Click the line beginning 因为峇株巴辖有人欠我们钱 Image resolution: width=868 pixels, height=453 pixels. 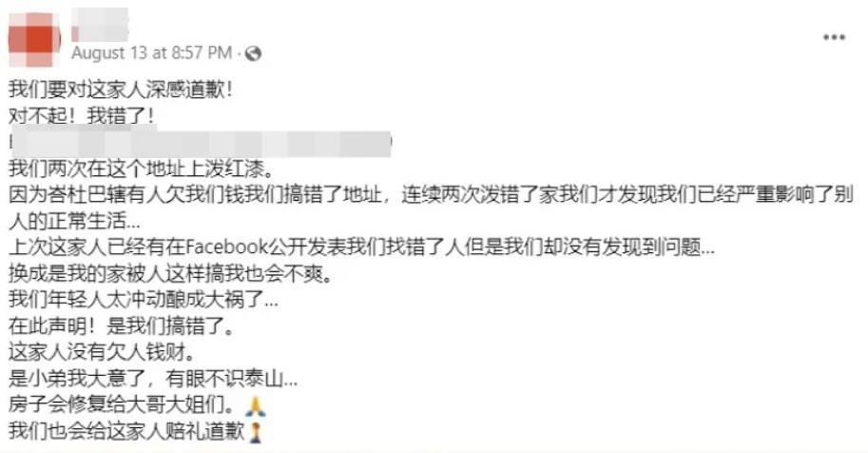click(x=432, y=194)
